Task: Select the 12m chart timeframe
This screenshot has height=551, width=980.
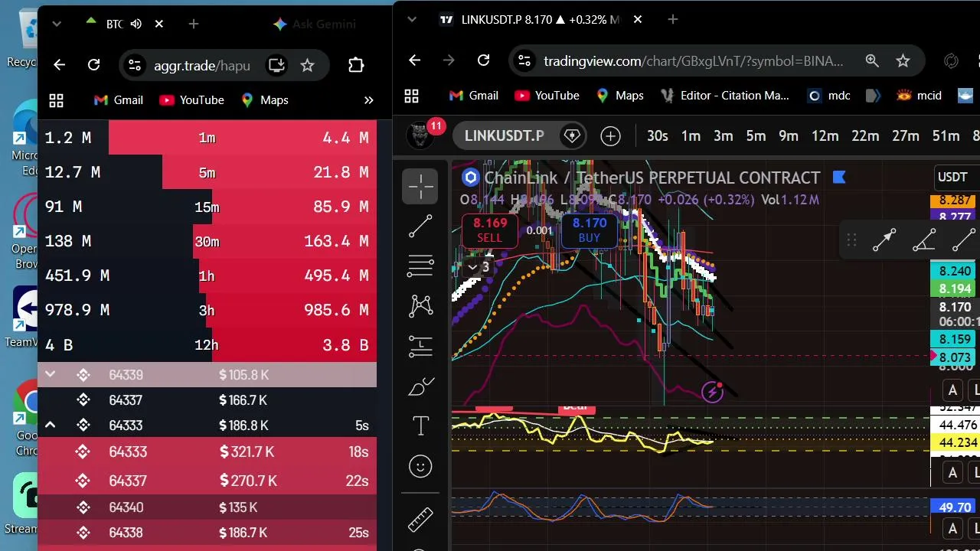Action: [825, 136]
